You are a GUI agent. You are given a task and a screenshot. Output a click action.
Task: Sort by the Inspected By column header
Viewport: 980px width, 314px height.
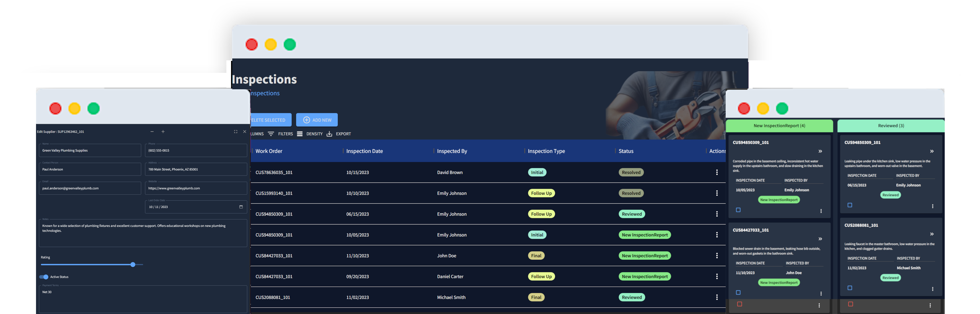coord(452,151)
